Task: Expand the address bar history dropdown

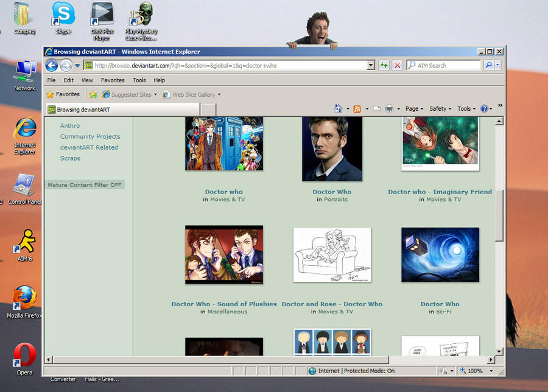Action: click(x=371, y=65)
